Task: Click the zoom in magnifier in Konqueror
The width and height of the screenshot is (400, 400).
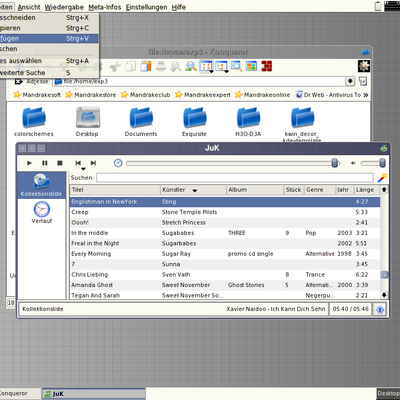Action: 191,66
